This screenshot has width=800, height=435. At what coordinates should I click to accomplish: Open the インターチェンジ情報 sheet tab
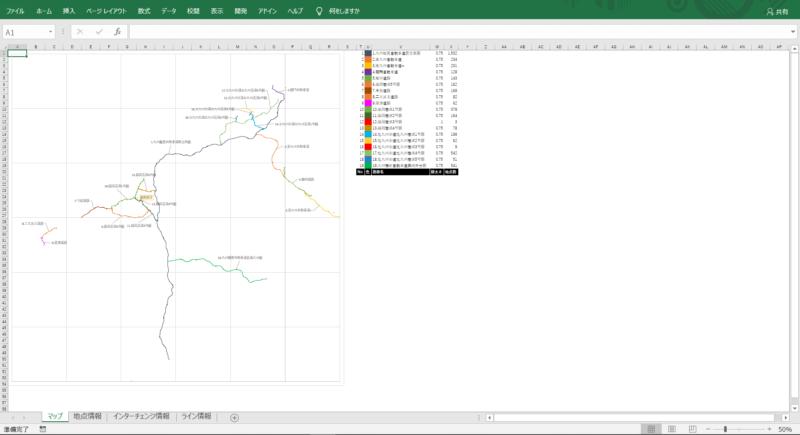[141, 417]
